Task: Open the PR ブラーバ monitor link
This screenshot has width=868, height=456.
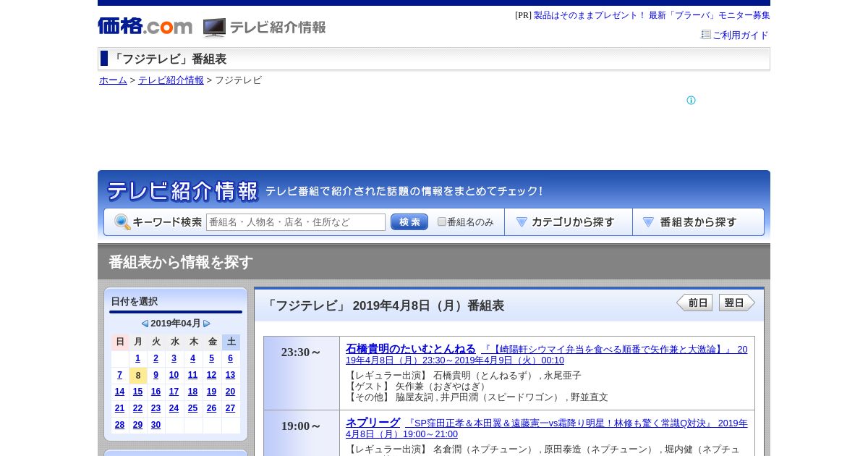Action: pyautogui.click(x=652, y=15)
